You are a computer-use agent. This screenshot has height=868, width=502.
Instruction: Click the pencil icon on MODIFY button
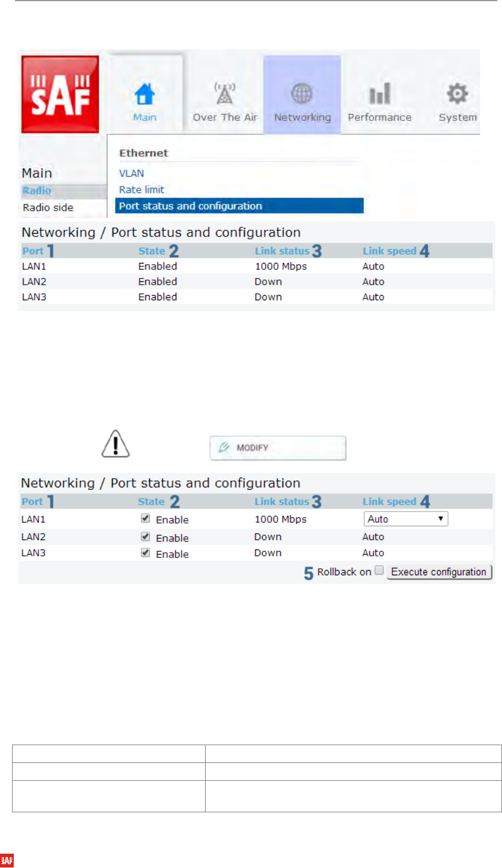224,447
